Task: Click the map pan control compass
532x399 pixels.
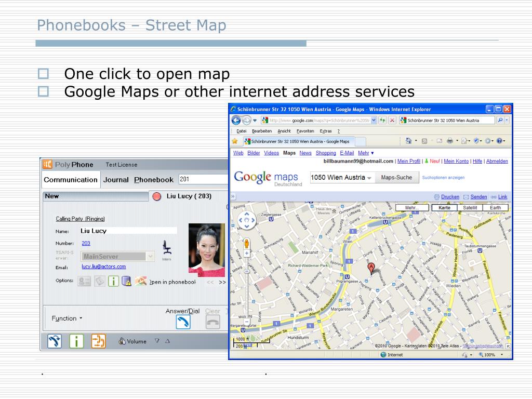Action: (247, 220)
